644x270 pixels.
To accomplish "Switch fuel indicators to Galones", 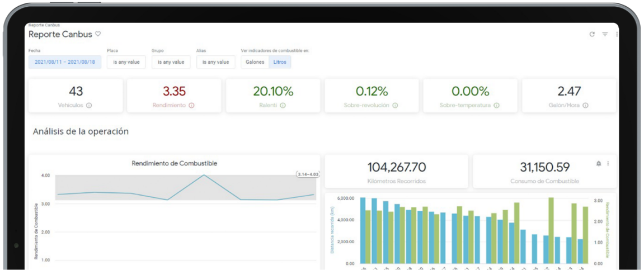I will [255, 62].
